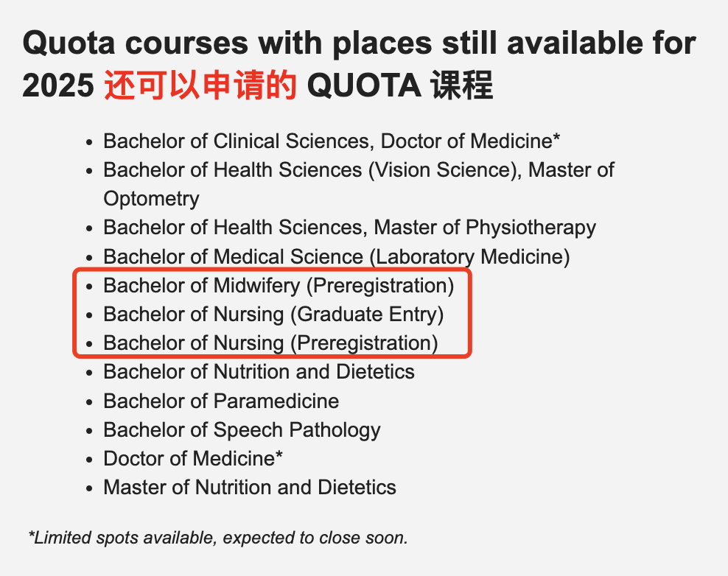
Task: Click the bullet before Bachelor of Paramedicine
Action: pyautogui.click(x=90, y=402)
